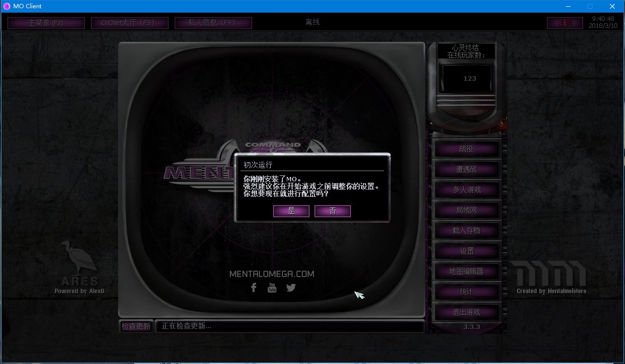Viewport: 625px width, 364px height.
Task: Close the MO Client window
Action: click(x=613, y=6)
